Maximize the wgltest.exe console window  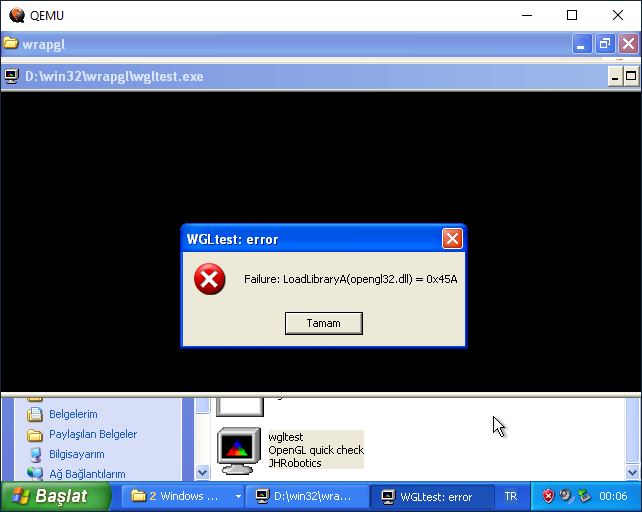coord(631,77)
